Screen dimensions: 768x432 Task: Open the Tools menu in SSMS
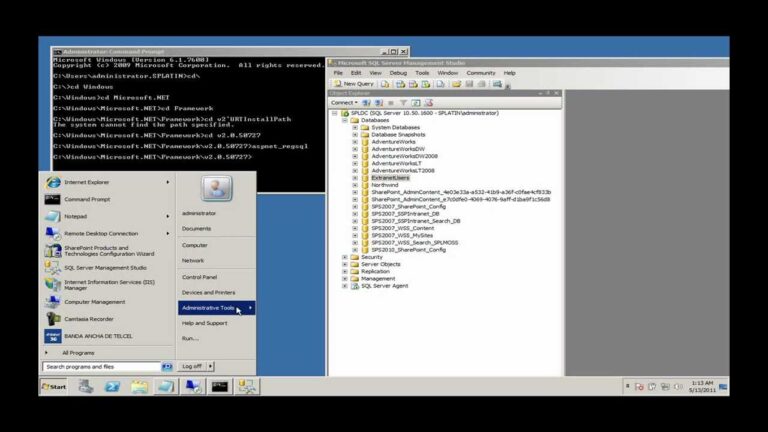click(x=422, y=73)
